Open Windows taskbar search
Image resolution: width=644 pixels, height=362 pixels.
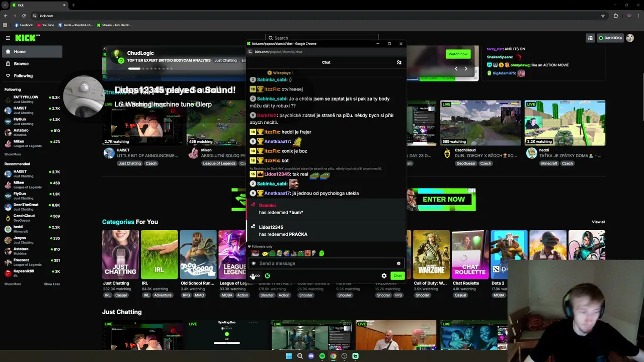(x=300, y=356)
